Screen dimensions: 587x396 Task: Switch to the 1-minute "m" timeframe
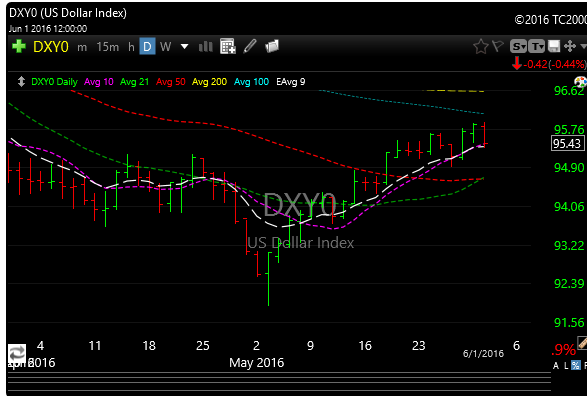point(82,47)
